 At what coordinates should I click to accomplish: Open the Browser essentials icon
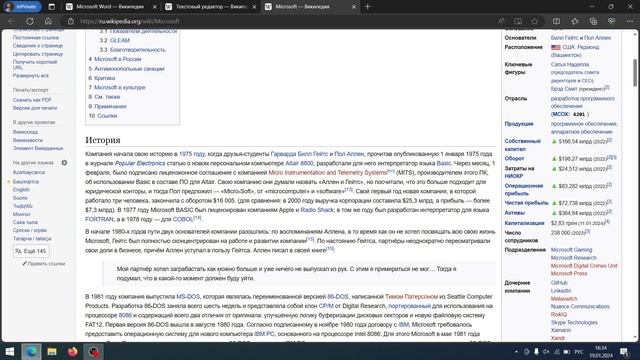(611, 21)
